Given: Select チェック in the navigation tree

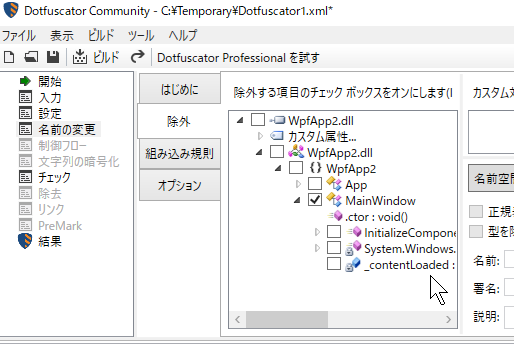Looking at the screenshot, I should coord(54,177).
